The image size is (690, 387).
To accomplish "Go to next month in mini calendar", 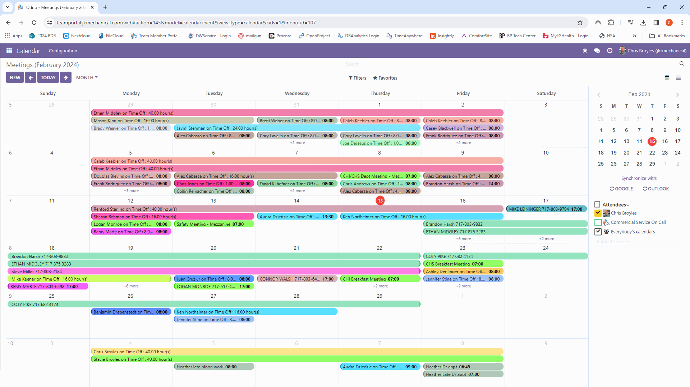I will [x=677, y=95].
